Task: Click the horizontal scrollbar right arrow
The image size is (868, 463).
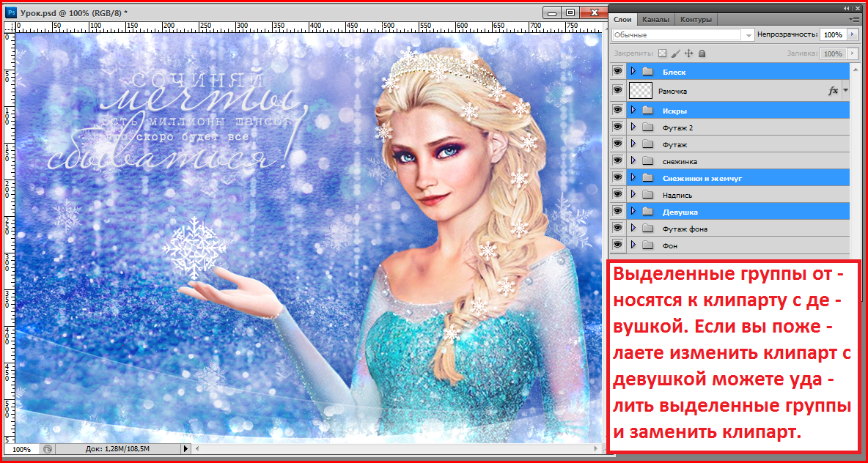Action: tap(595, 449)
